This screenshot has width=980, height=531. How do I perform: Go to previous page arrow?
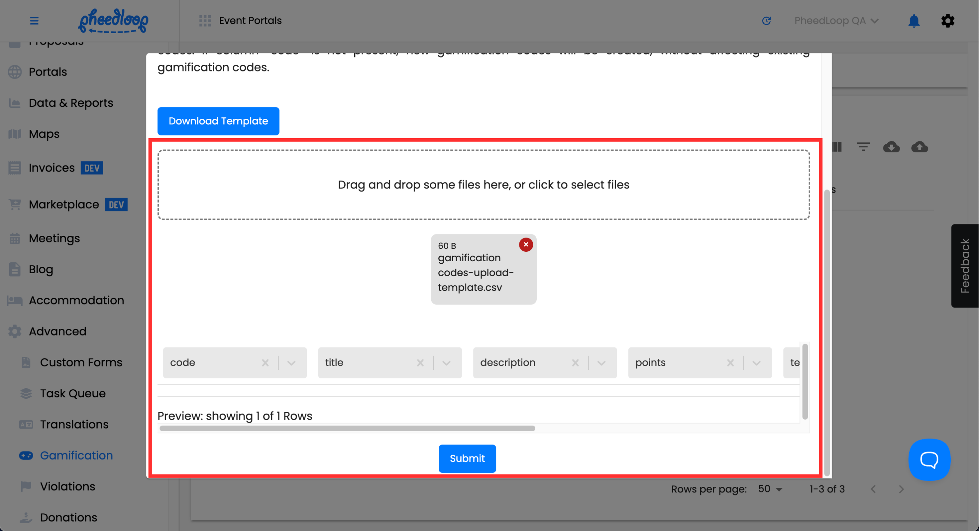(x=873, y=489)
